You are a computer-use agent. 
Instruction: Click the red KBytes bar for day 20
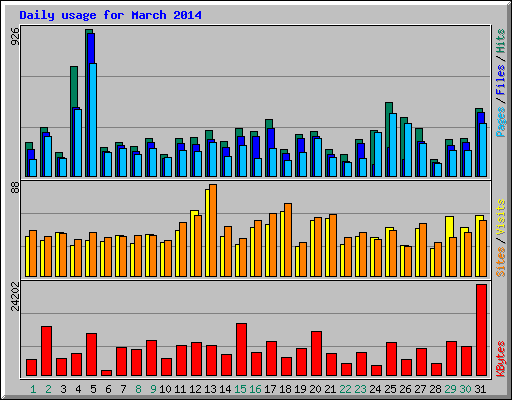[x=316, y=354]
